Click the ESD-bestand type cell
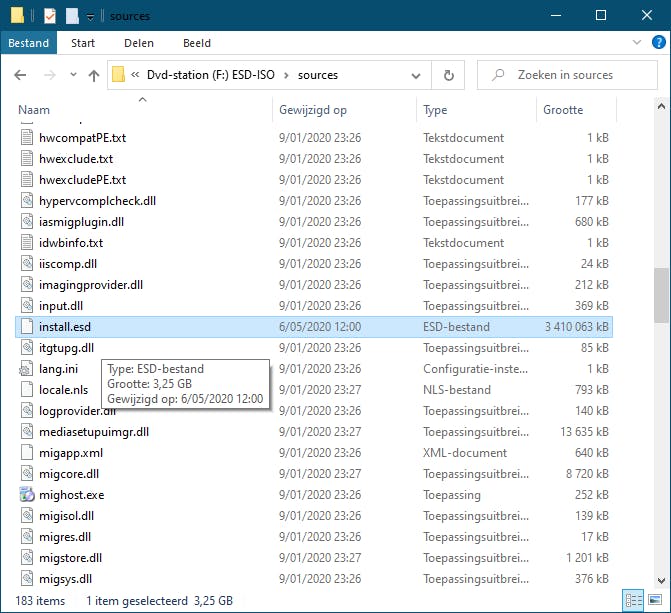Image resolution: width=671 pixels, height=613 pixels. click(x=456, y=327)
